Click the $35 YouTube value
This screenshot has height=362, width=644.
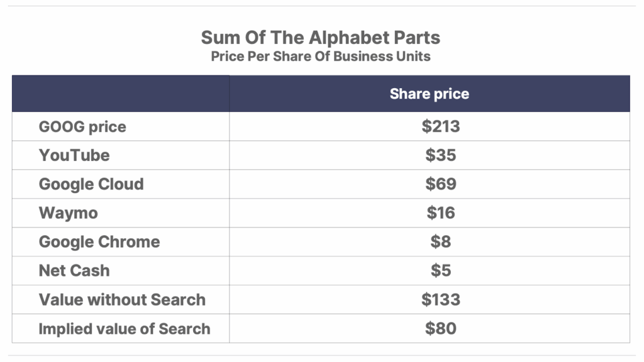pos(441,155)
